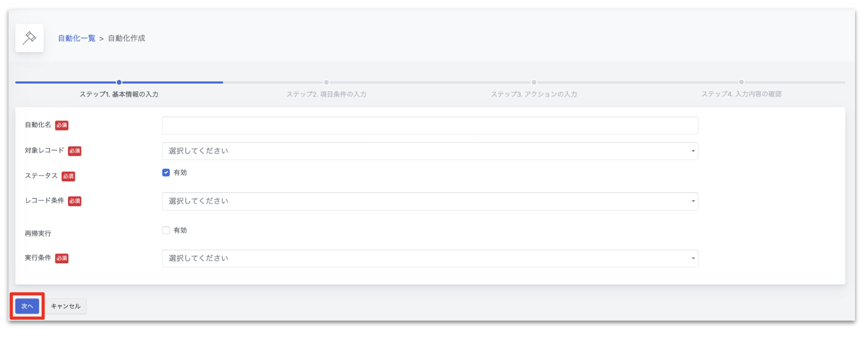Enable the 再帰実行 有効 checkbox
868x337 pixels.
coord(166,230)
